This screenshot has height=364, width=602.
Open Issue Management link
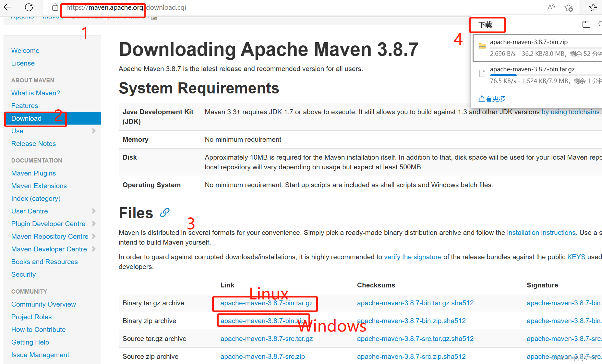coord(40,355)
